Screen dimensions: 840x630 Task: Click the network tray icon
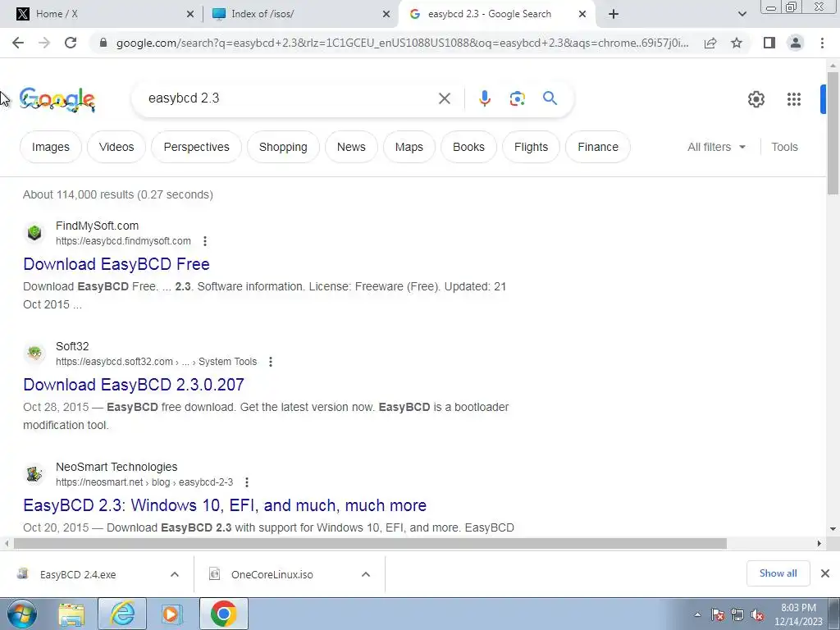coord(737,615)
